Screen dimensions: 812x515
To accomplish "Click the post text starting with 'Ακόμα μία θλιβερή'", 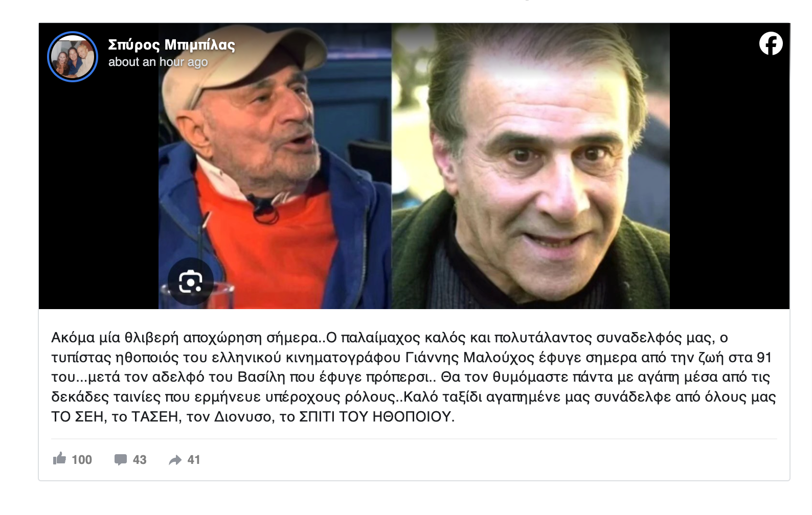I will click(414, 377).
